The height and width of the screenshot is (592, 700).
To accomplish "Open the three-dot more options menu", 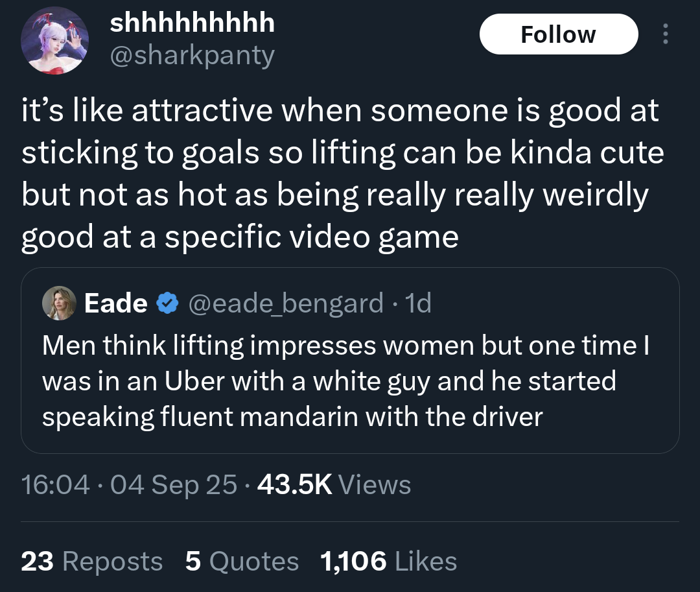I will [x=665, y=34].
